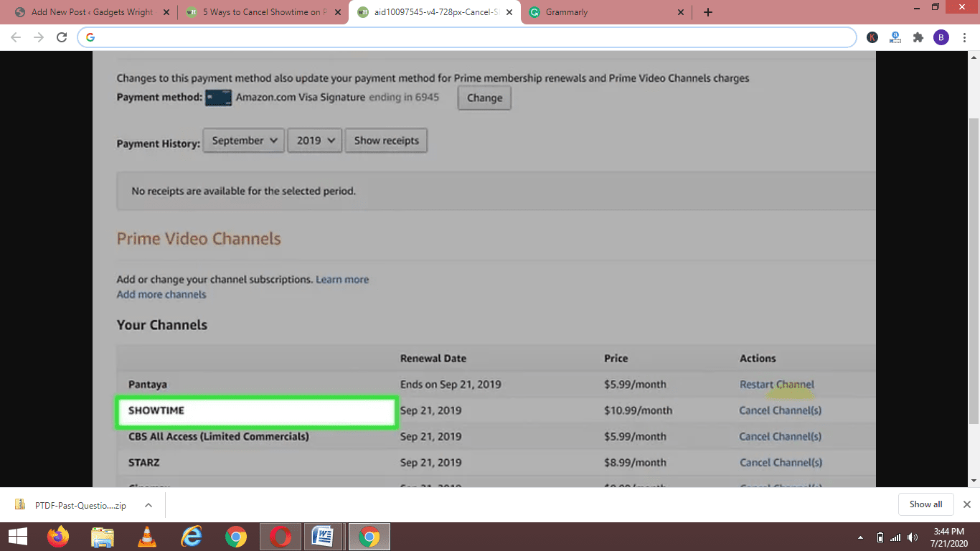Open the dark K extension icon
This screenshot has height=551, width=980.
tap(872, 37)
